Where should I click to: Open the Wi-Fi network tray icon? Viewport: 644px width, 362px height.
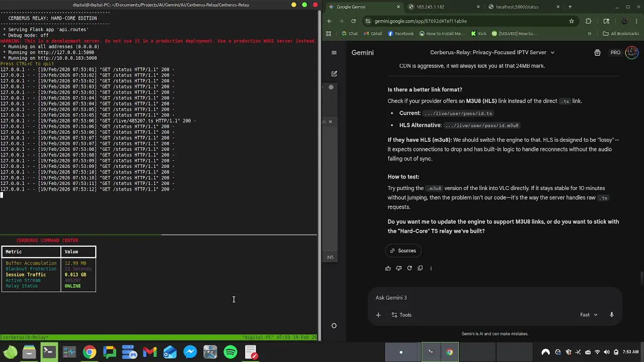tap(597, 352)
